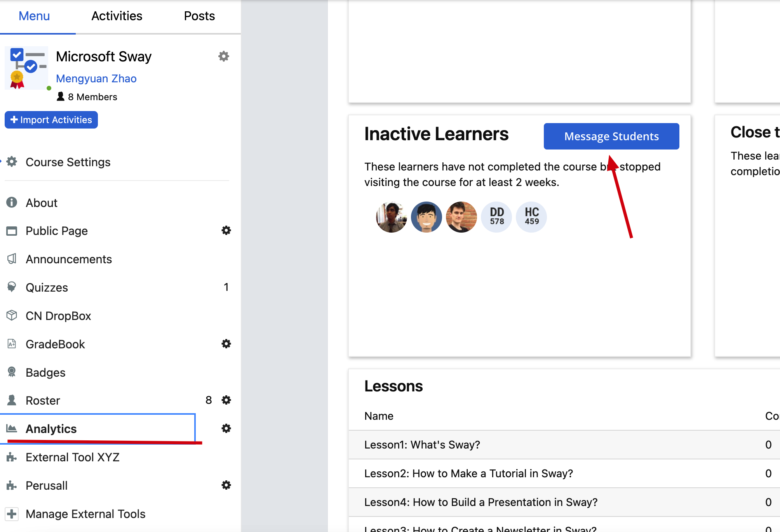The width and height of the screenshot is (780, 532).
Task: Switch to the Activities tab
Action: [117, 16]
